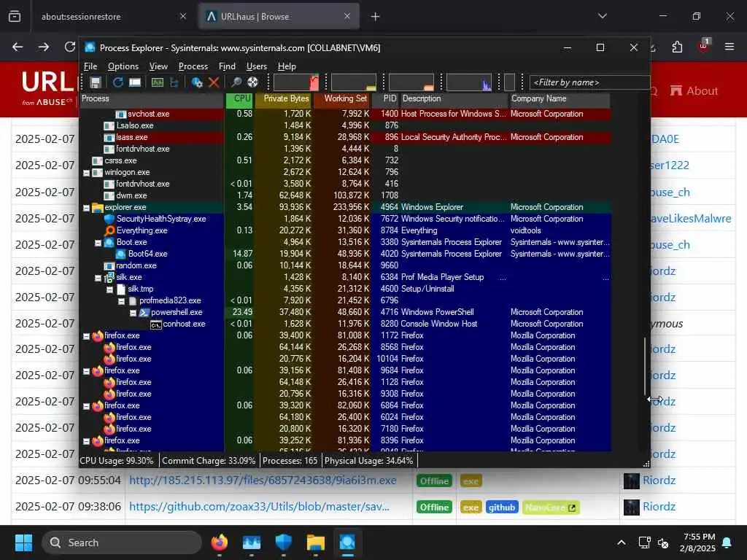Show hidden tray icons chevron
The image size is (747, 560).
(622, 542)
